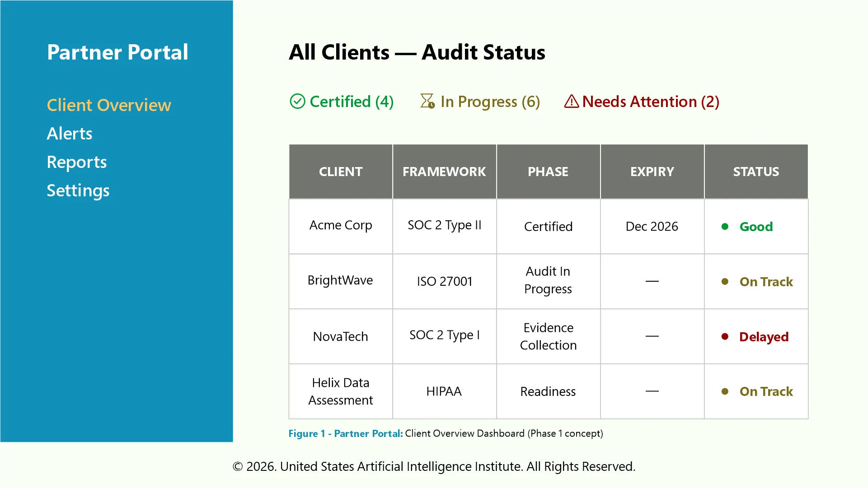Go to Alerts in the sidebar

click(70, 134)
